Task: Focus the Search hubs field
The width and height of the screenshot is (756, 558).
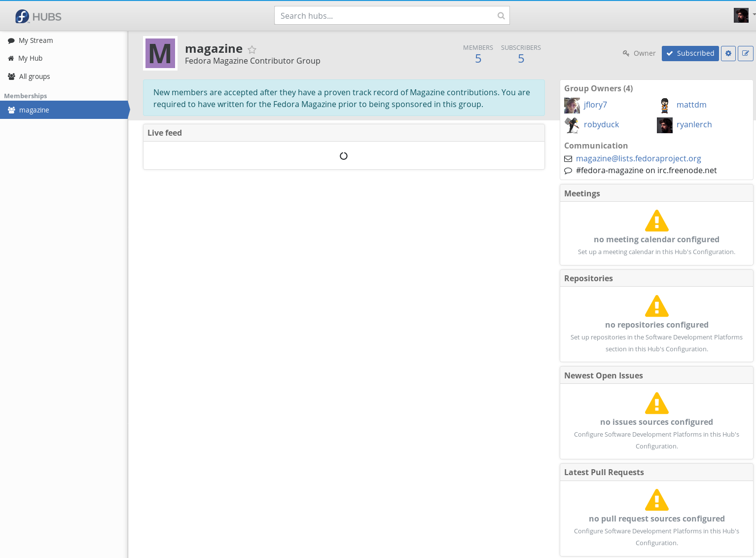Action: point(392,16)
